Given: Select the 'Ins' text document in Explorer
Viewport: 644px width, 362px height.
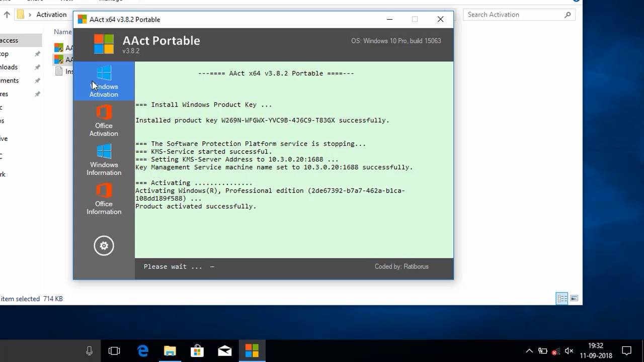Looking at the screenshot, I should tap(63, 71).
